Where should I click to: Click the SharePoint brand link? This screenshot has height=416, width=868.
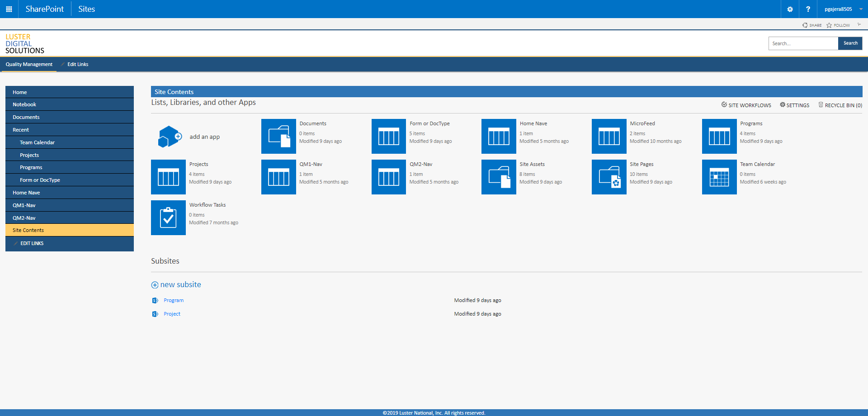coord(45,9)
